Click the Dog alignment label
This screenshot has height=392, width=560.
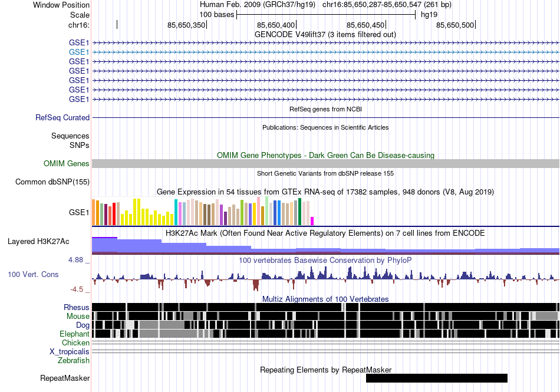[x=83, y=325]
